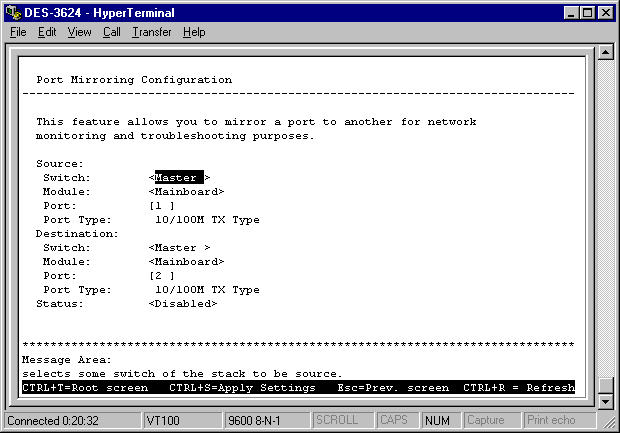Open the Edit menu
Image resolution: width=620 pixels, height=435 pixels.
[47, 32]
